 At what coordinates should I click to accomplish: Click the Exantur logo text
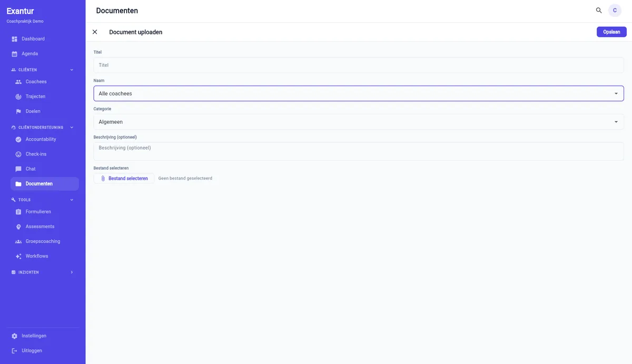[x=20, y=11]
